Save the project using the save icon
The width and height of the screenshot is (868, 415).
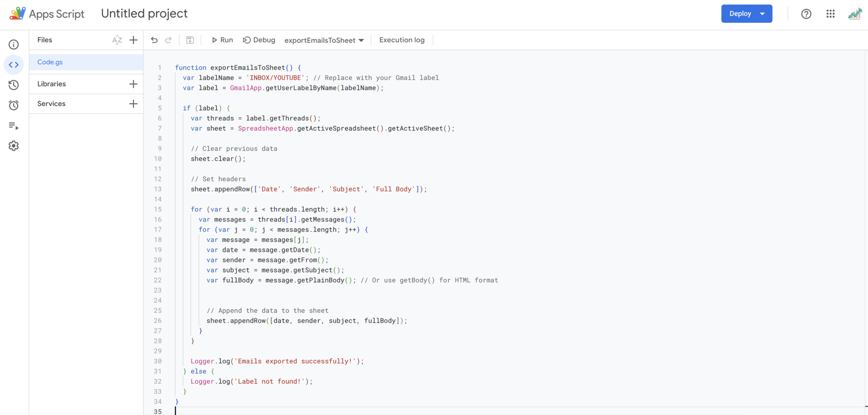point(190,39)
